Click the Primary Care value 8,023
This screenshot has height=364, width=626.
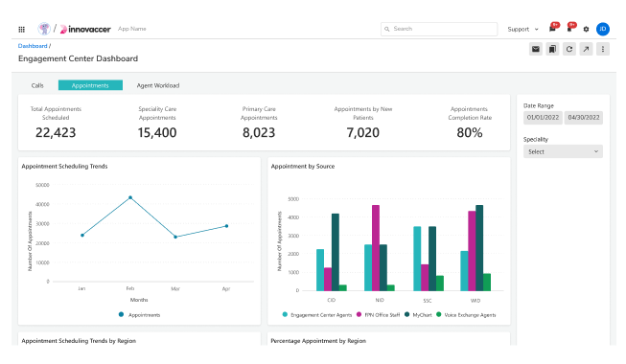pyautogui.click(x=259, y=132)
